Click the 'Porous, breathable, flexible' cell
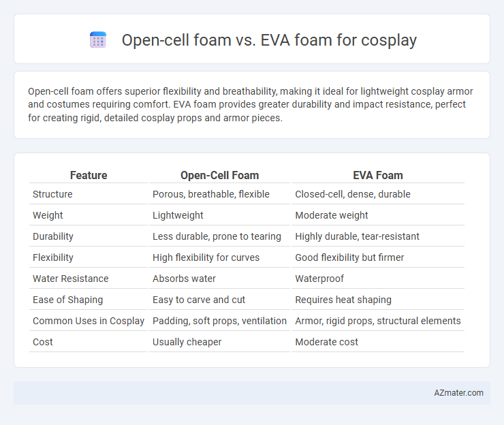The height and width of the screenshot is (425, 504). click(x=211, y=194)
